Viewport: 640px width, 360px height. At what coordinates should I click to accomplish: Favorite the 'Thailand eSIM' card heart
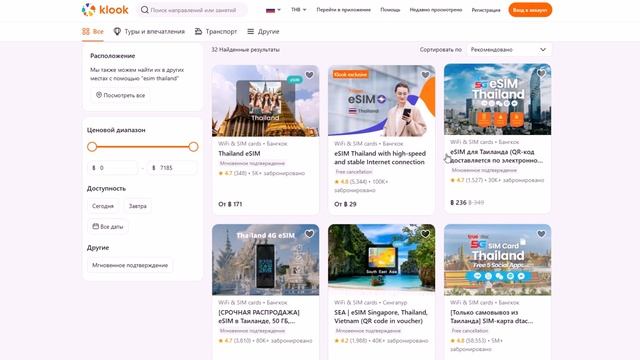tap(309, 75)
